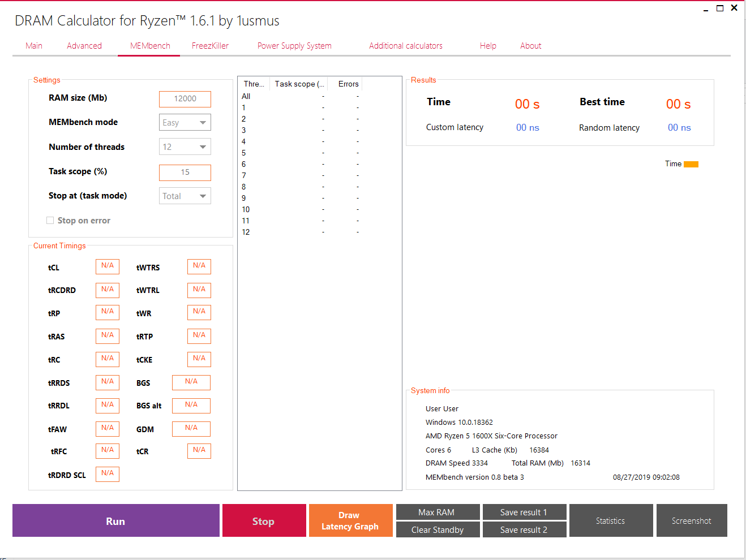Click the DRAM Speed 3334 text
This screenshot has height=560, width=746.
tap(457, 463)
